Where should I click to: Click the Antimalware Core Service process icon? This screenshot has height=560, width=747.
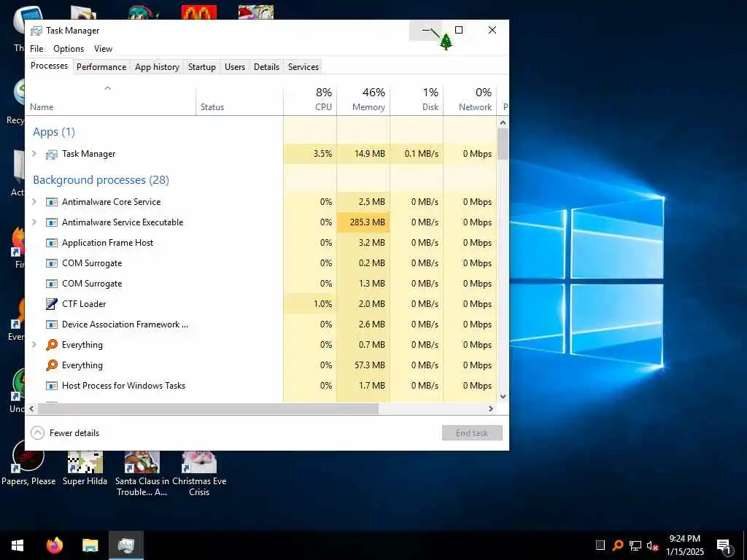point(52,202)
